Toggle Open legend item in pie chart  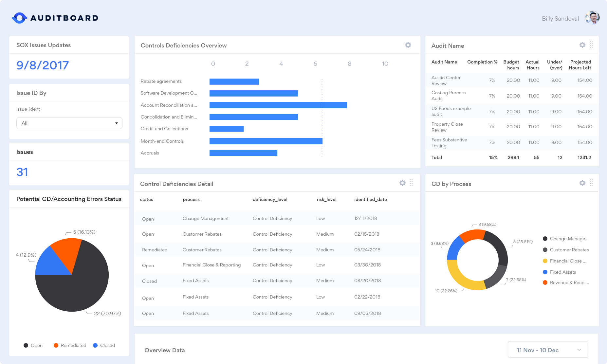(x=33, y=345)
